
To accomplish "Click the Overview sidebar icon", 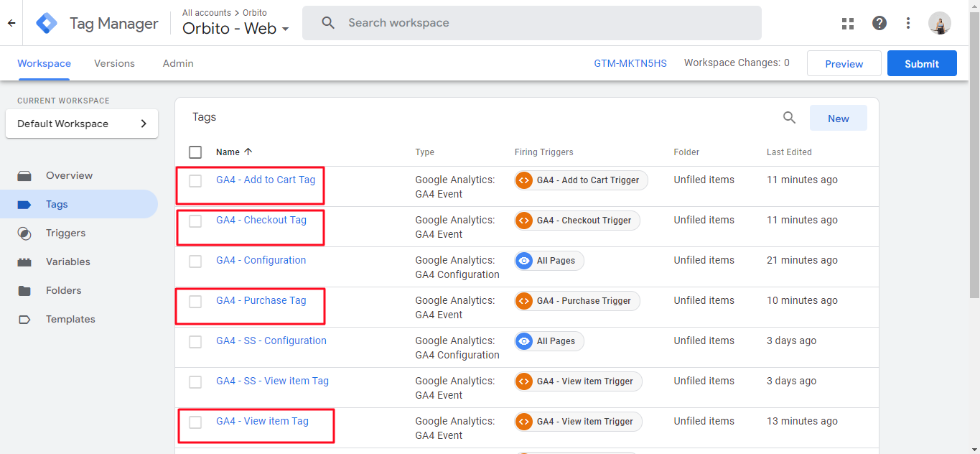I will [24, 175].
